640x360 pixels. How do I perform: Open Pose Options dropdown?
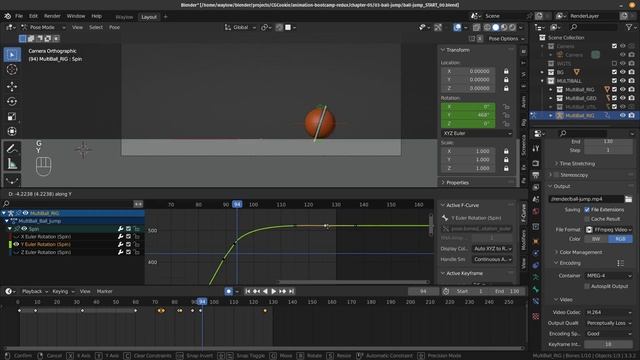pos(506,39)
